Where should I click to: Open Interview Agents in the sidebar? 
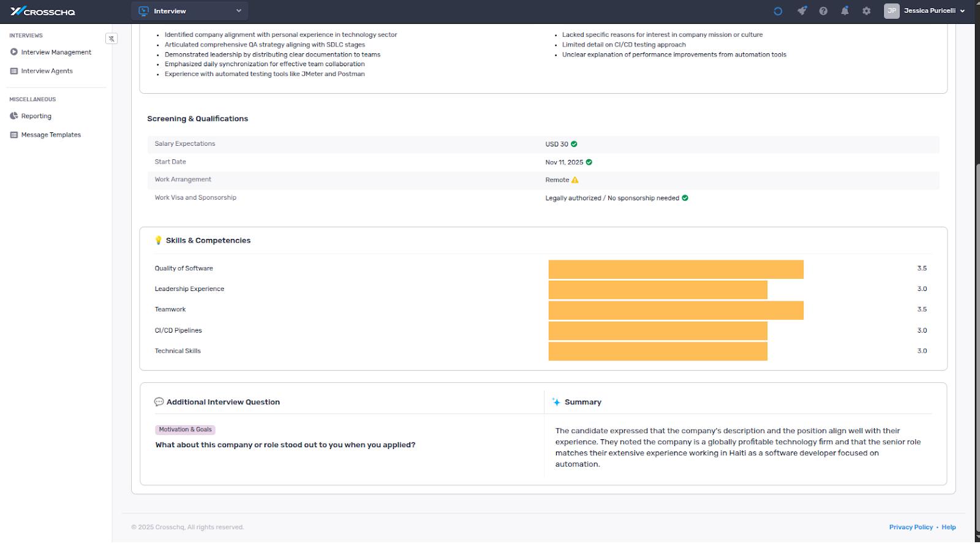(47, 71)
